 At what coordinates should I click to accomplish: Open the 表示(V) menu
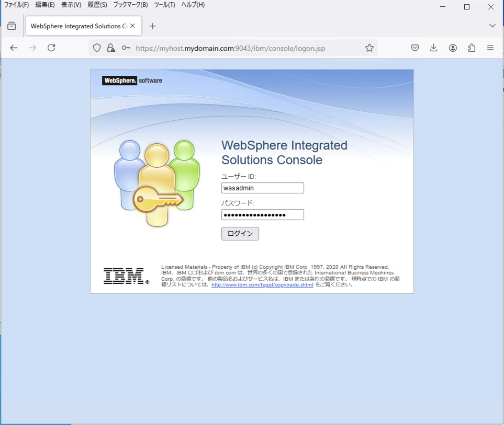pyautogui.click(x=71, y=5)
